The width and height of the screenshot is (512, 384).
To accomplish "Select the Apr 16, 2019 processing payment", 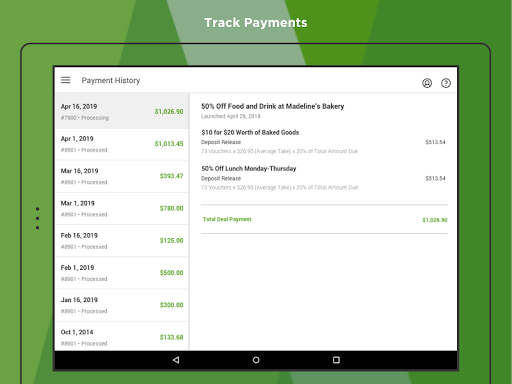I will coord(122,111).
